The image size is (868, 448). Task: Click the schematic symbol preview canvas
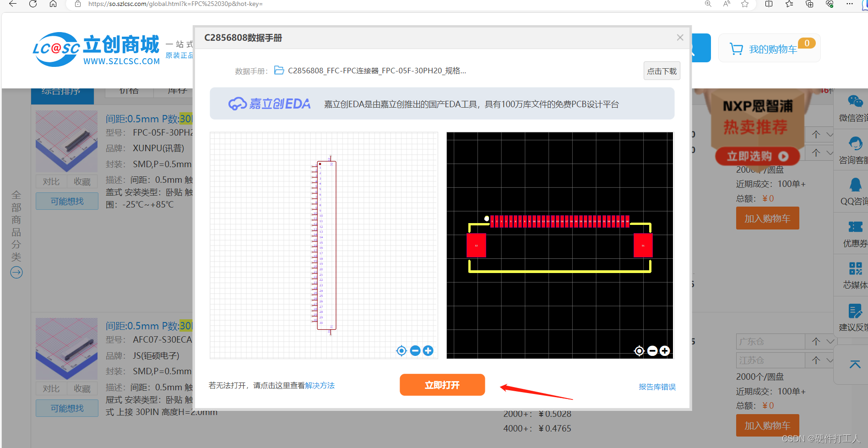click(x=324, y=246)
